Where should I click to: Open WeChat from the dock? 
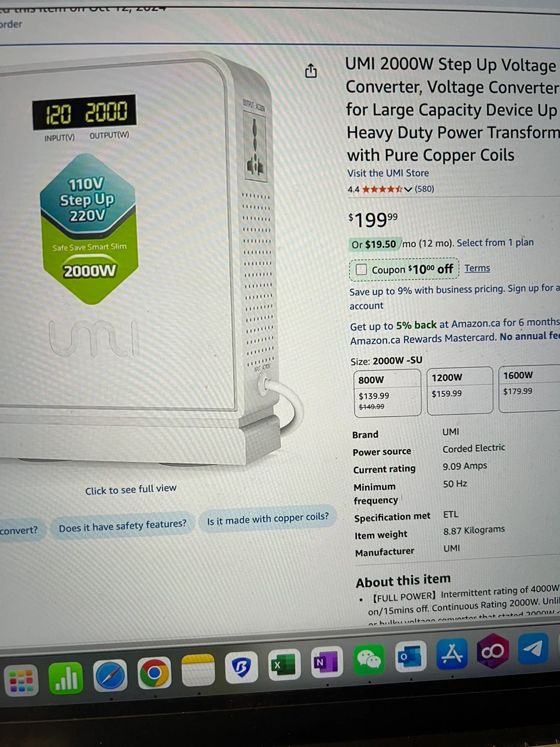pyautogui.click(x=369, y=659)
